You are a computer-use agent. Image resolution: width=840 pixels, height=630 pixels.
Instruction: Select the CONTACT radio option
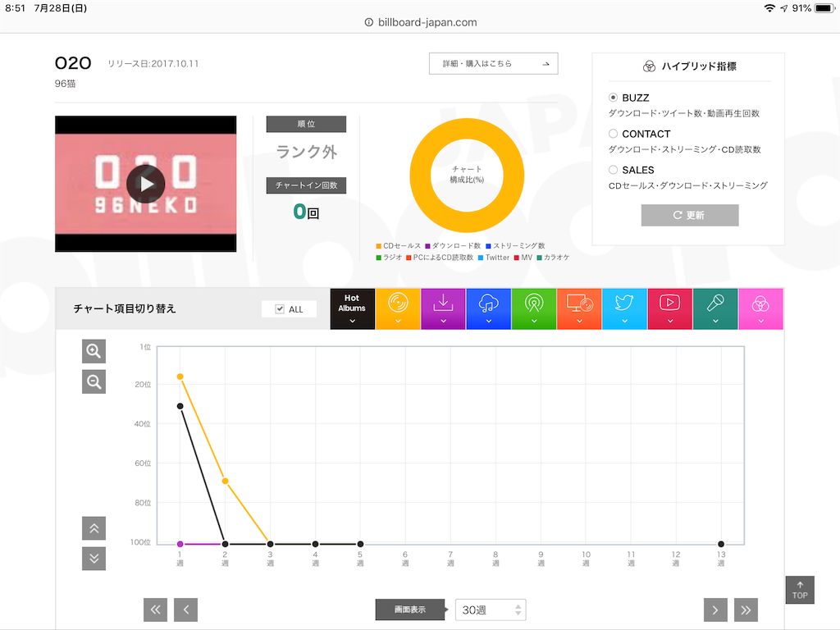tap(613, 134)
